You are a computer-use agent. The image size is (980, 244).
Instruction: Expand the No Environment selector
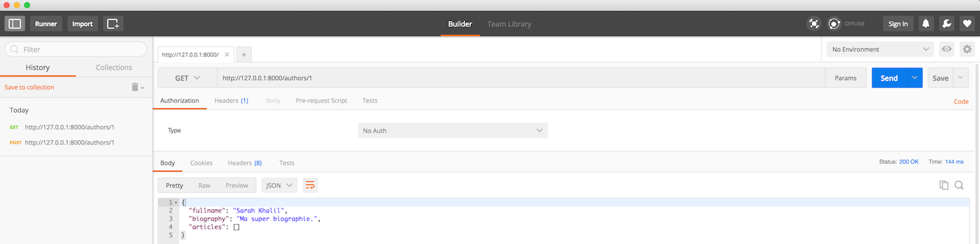pyautogui.click(x=881, y=49)
